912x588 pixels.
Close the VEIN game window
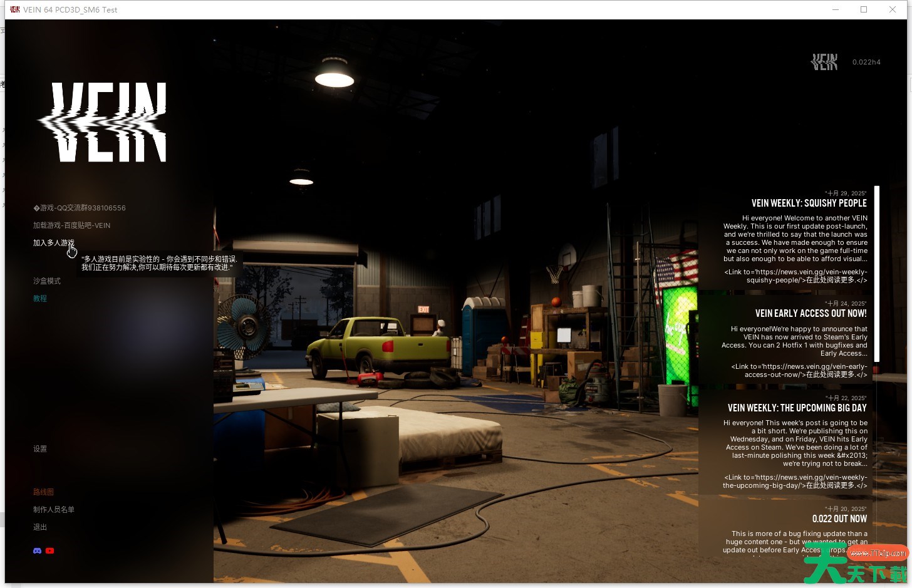click(x=893, y=9)
